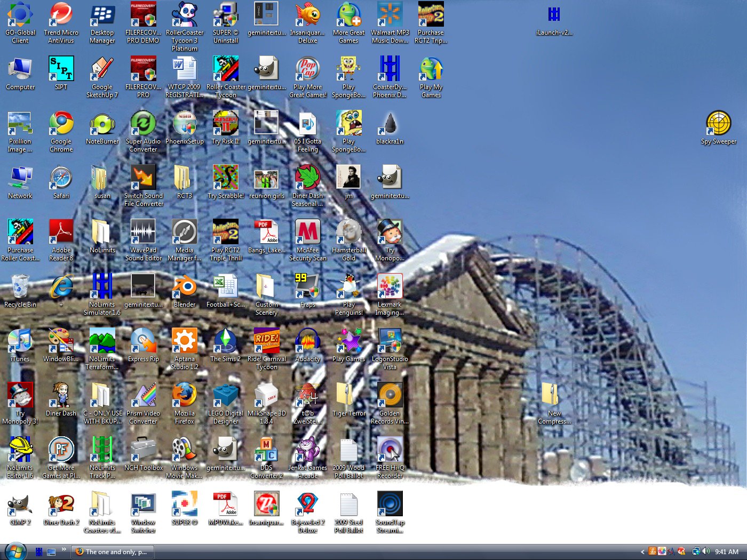
Task: Open 2009 Wood Poll Ballot document
Action: [x=349, y=458]
